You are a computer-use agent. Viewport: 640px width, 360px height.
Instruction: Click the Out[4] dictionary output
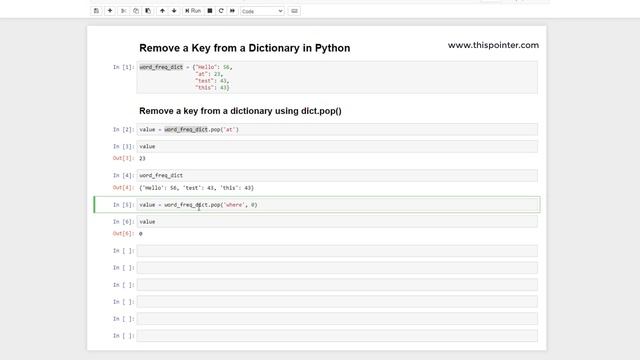coord(196,188)
